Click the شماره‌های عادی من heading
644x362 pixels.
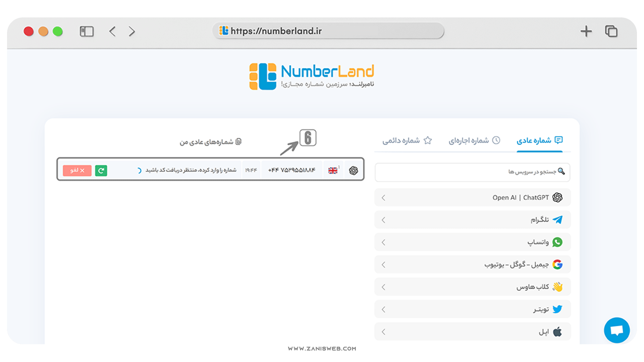tap(206, 142)
